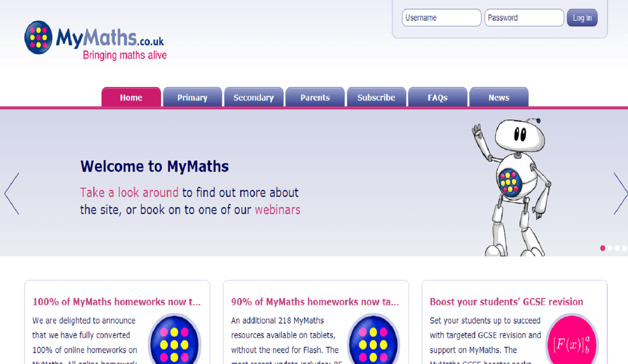
Task: Click the Username input field
Action: click(x=441, y=18)
